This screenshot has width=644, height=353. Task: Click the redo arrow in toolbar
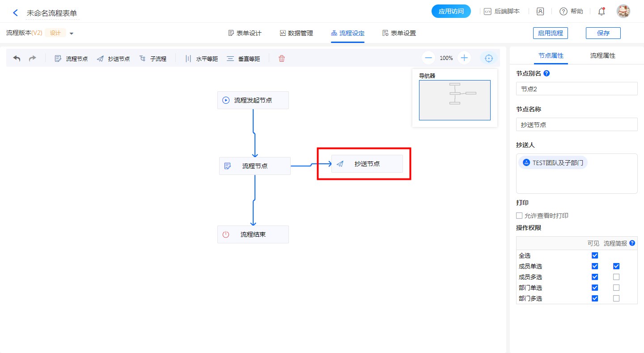(x=33, y=59)
